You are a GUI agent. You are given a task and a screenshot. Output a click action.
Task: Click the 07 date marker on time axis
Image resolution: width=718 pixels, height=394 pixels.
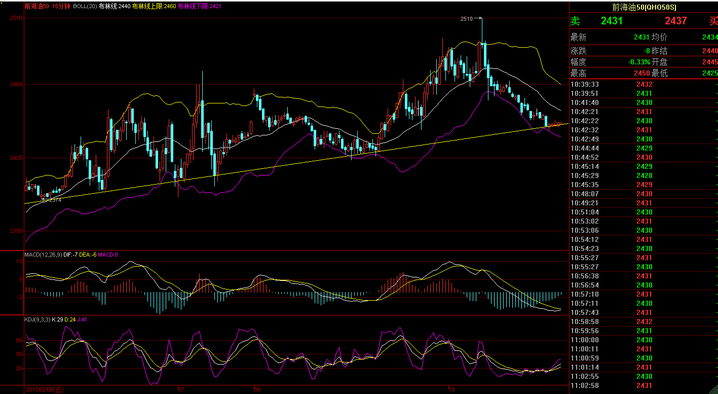[x=181, y=389]
